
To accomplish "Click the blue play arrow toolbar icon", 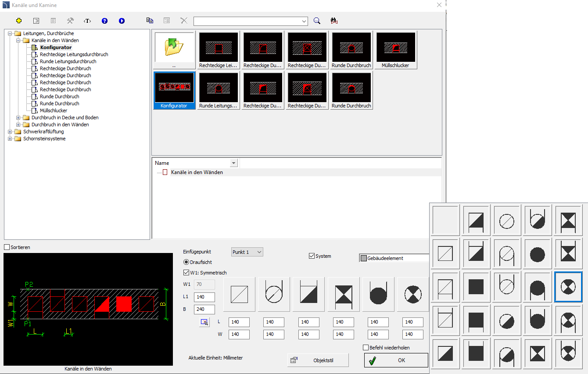I will pyautogui.click(x=122, y=21).
